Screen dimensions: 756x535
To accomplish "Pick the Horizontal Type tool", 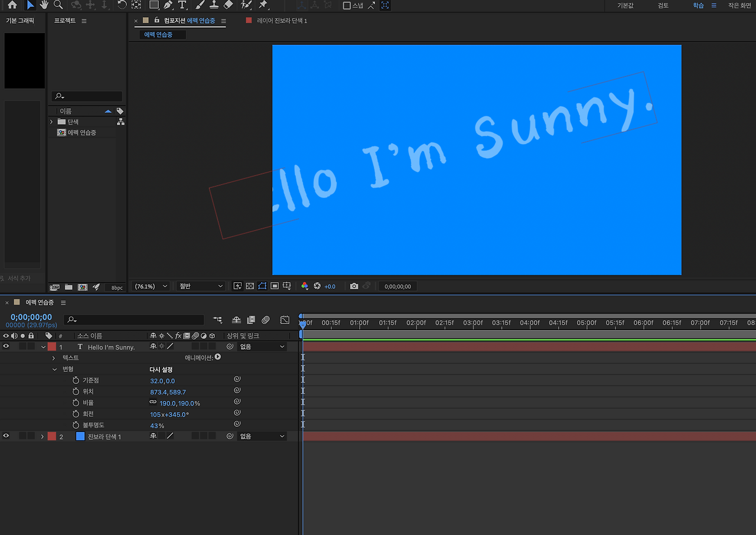I will (x=182, y=5).
